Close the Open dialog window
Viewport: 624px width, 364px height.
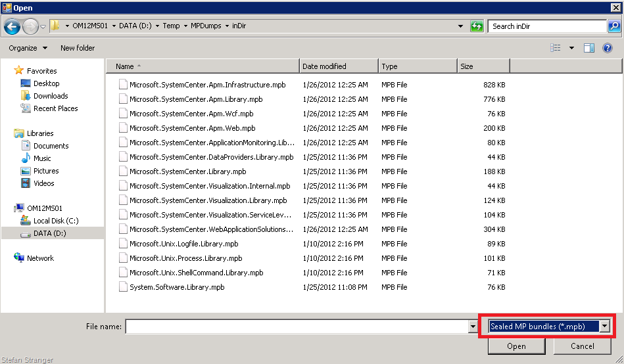(615, 8)
